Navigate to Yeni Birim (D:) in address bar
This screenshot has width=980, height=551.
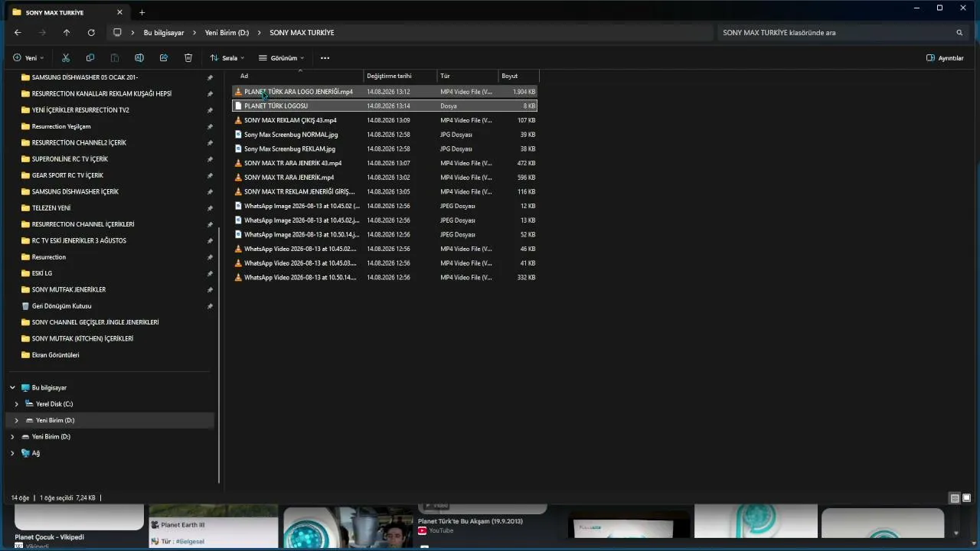tap(227, 33)
